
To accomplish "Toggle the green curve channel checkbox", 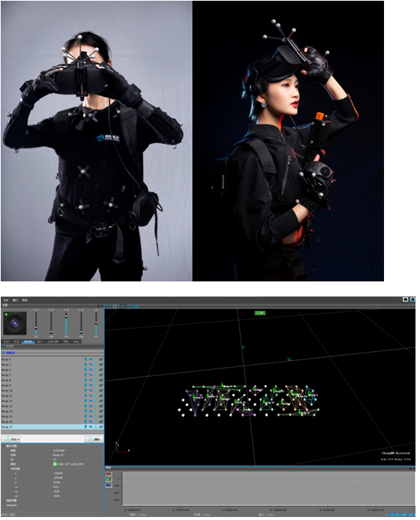I will (109, 479).
